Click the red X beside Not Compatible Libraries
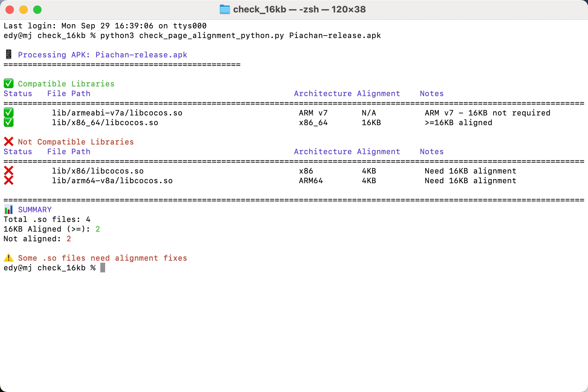The width and height of the screenshot is (588, 392). 9,141
